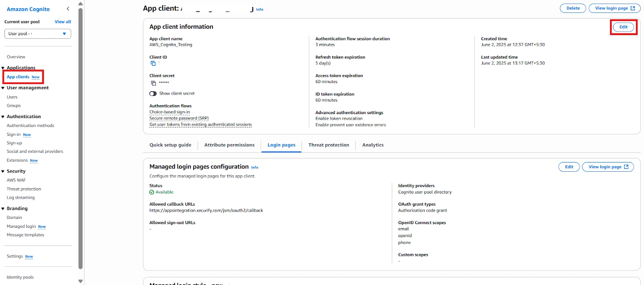Open the Analytics tab
This screenshot has width=644, height=285.
click(373, 145)
